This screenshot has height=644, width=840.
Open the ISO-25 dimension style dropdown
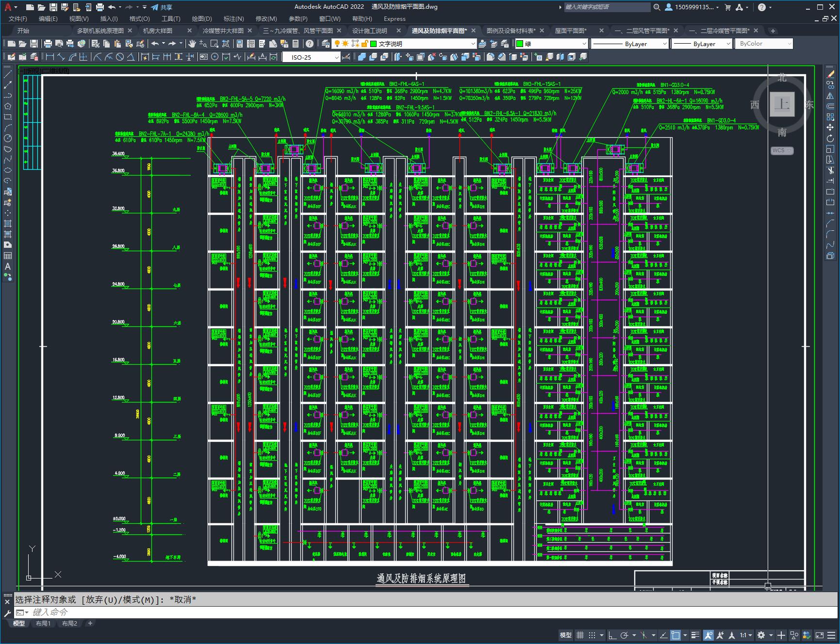[312, 57]
